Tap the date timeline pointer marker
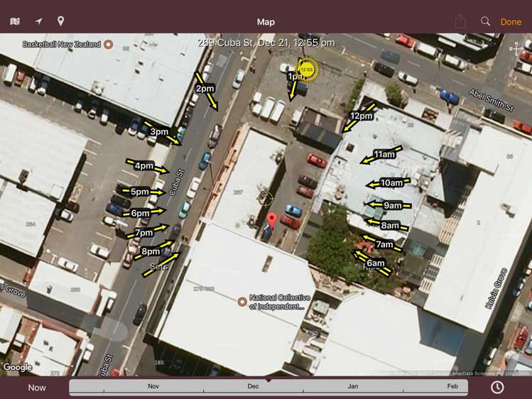The image size is (532, 399). [268, 381]
